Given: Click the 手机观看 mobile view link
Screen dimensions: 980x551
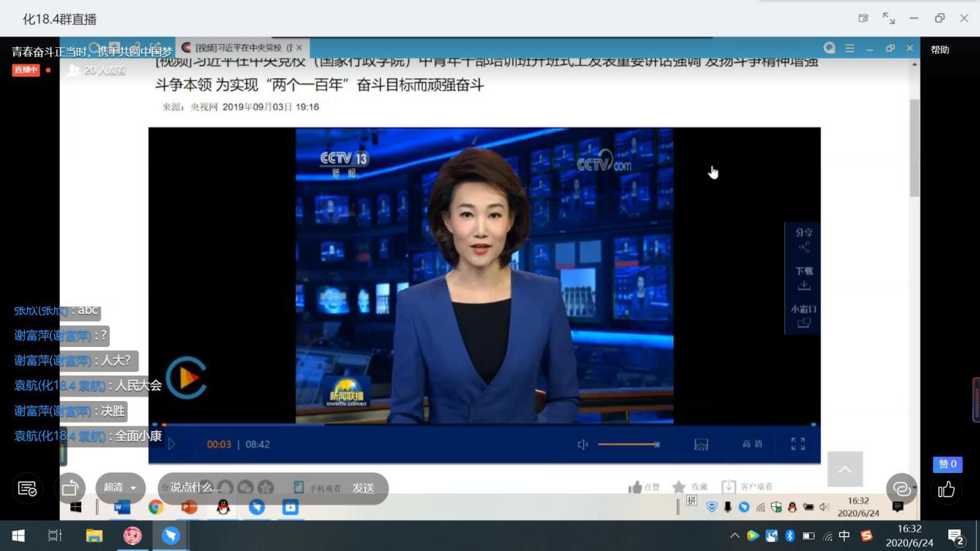Looking at the screenshot, I should (317, 488).
